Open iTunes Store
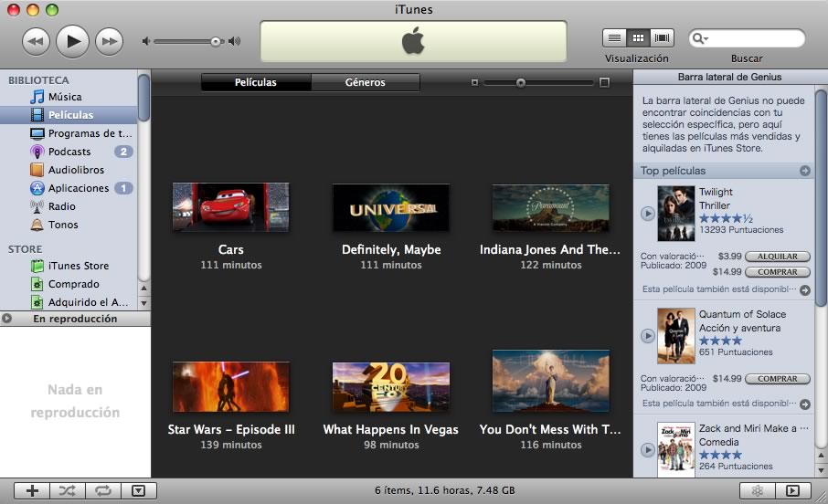 pyautogui.click(x=69, y=266)
